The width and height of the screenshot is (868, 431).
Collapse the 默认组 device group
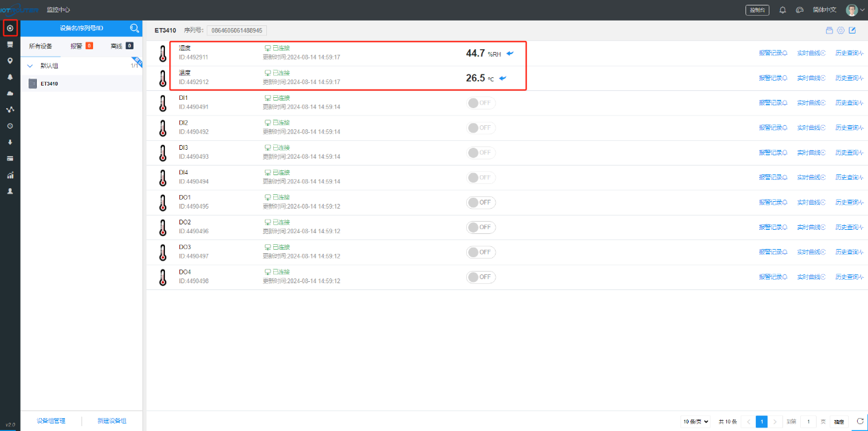tap(30, 66)
